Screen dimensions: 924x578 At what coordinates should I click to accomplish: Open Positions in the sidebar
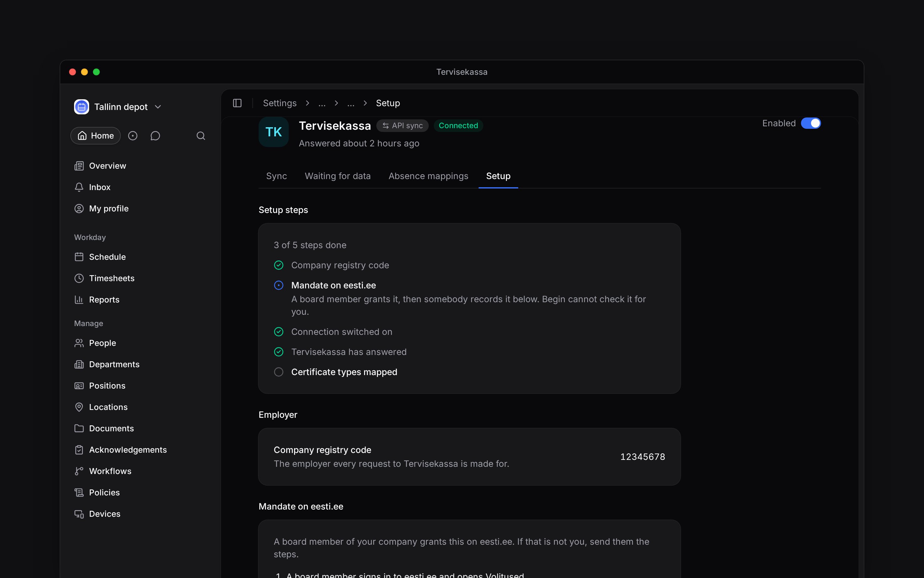(141, 386)
